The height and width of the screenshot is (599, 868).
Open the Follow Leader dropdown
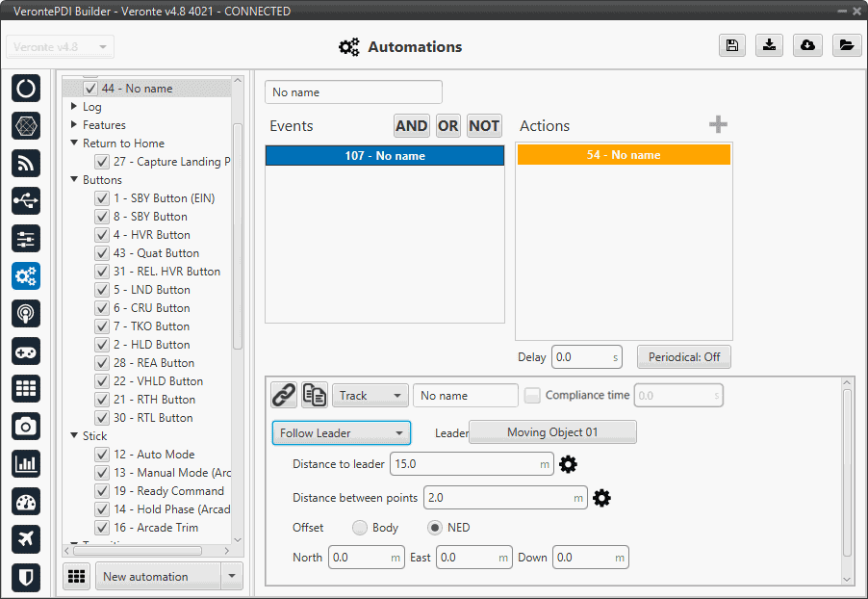(x=341, y=433)
